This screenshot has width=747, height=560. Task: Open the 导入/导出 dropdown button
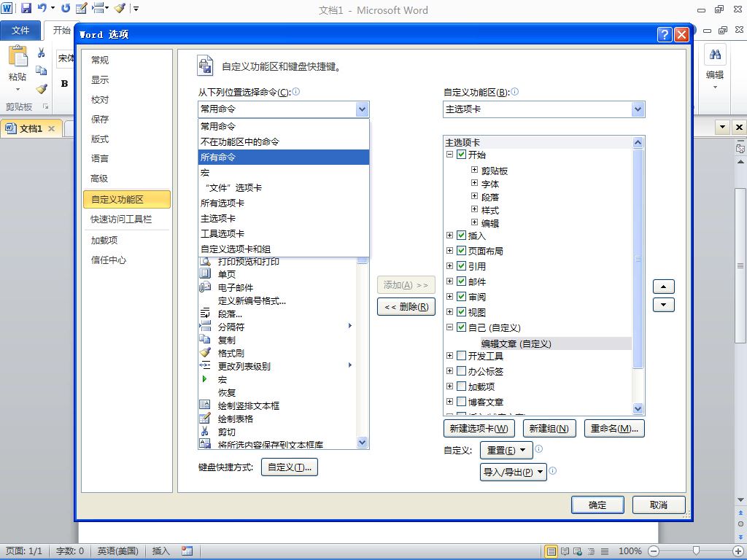pos(513,472)
